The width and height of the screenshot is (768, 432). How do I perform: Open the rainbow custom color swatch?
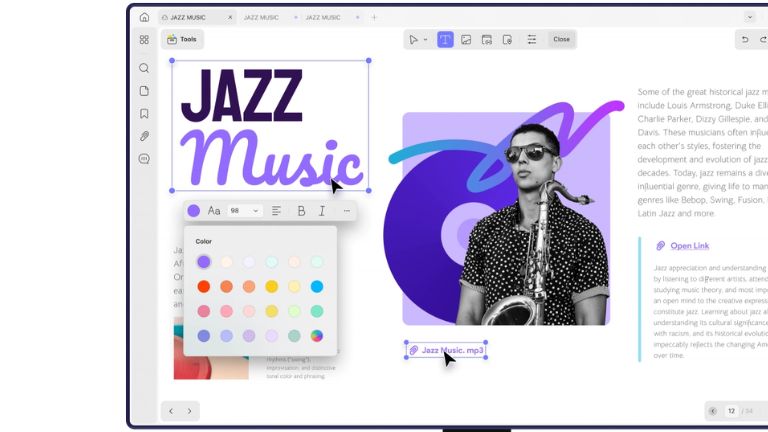tap(317, 336)
